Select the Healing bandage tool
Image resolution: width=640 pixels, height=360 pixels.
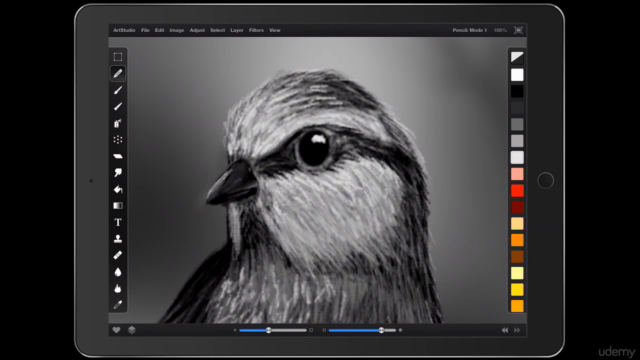118,256
